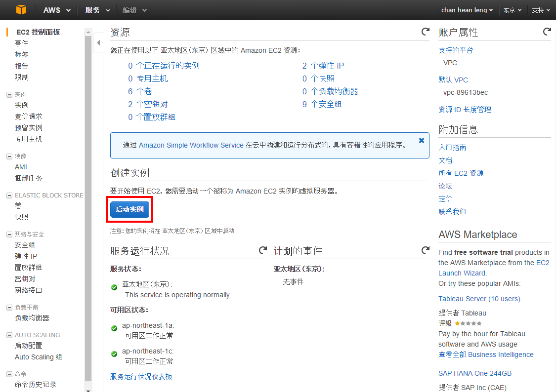Open the 服务运行状况仪表板 link
556x392 pixels.
coord(141,376)
